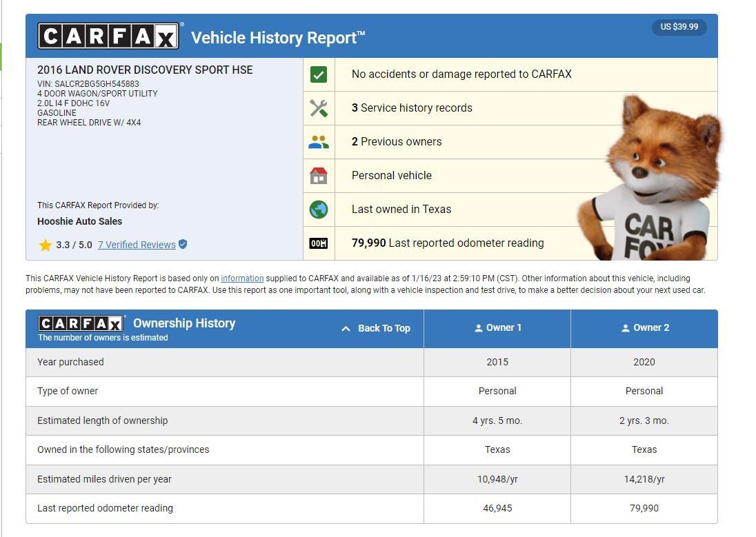Click 4 yrs. 5 mo. ownership cell
Image resolution: width=756 pixels, height=537 pixels.
click(497, 421)
